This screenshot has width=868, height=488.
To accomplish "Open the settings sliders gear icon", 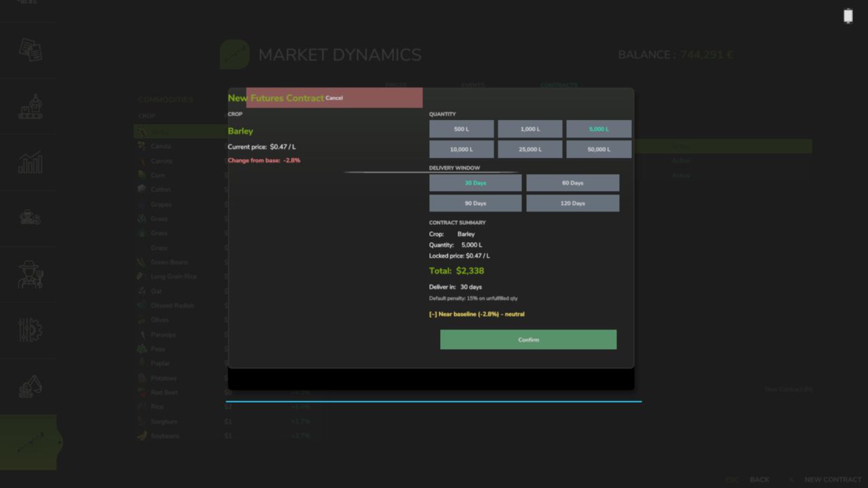I will [x=30, y=330].
